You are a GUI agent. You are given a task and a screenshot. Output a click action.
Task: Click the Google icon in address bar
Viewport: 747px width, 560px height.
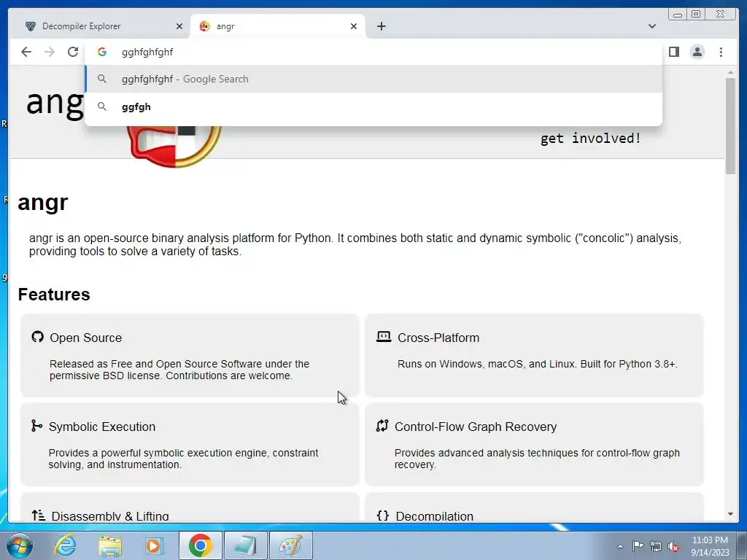click(x=102, y=52)
